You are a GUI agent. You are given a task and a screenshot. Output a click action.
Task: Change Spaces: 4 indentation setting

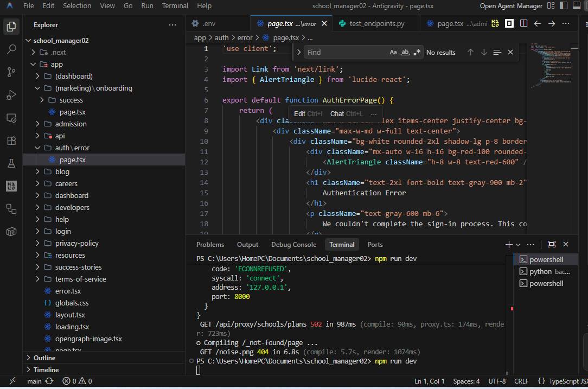pos(466,381)
